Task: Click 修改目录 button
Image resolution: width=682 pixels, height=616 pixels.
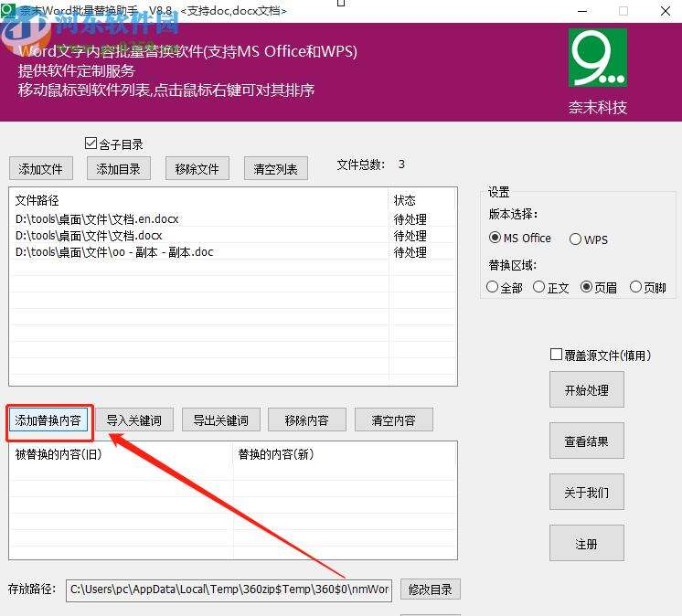Action: (431, 589)
